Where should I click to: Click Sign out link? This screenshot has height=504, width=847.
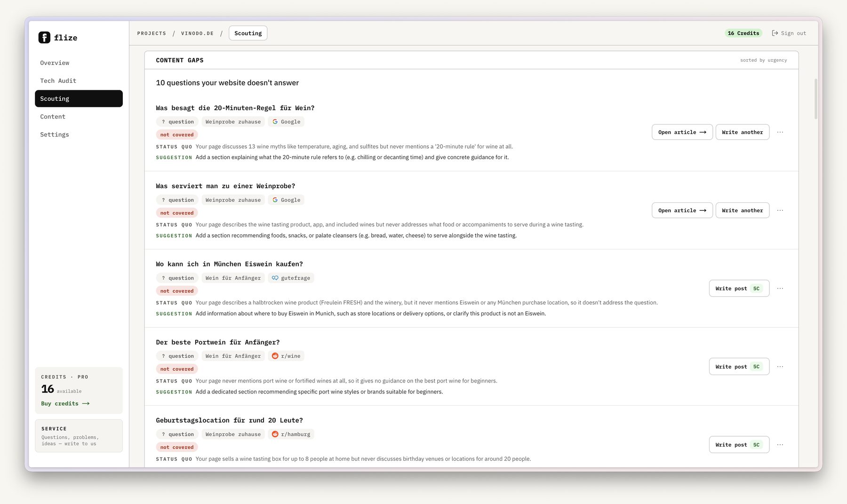pyautogui.click(x=789, y=33)
